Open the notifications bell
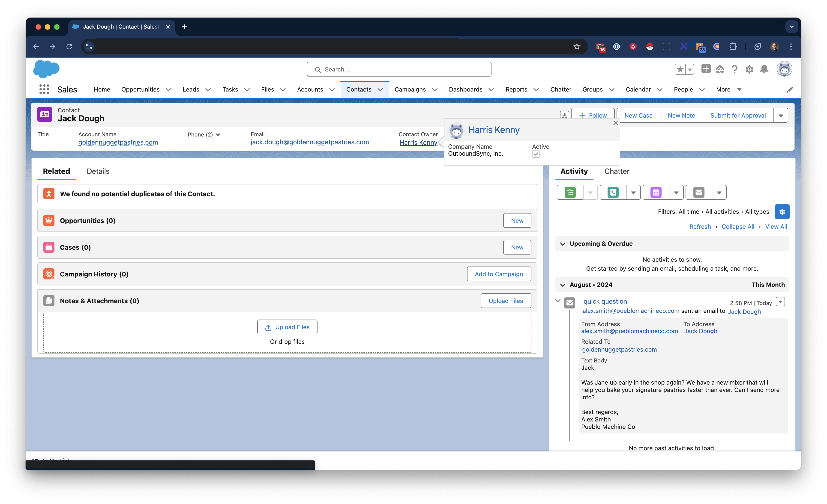Screen dimensions: 827x504 764,69
